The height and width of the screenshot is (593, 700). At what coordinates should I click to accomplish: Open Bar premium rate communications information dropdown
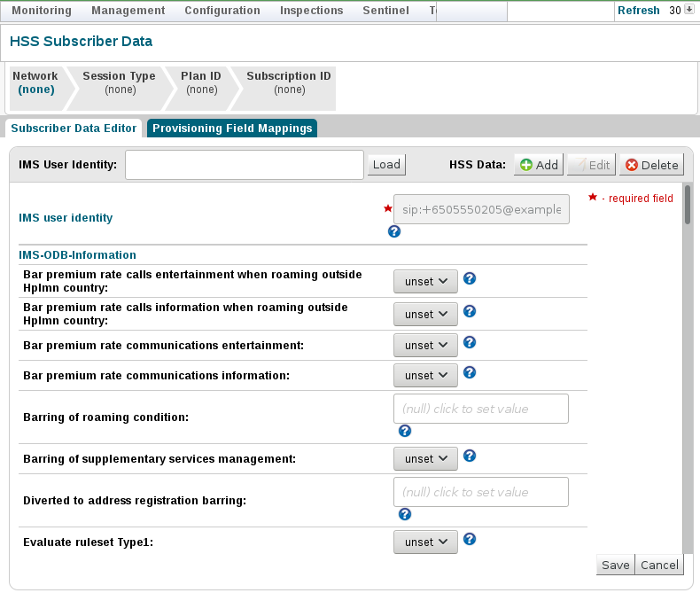425,375
